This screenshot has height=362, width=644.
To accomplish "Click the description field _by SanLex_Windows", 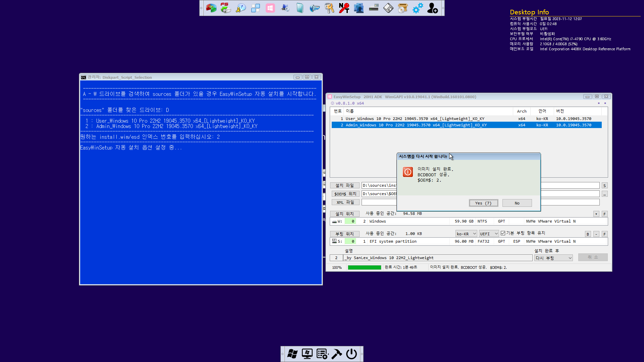I will tap(438, 258).
